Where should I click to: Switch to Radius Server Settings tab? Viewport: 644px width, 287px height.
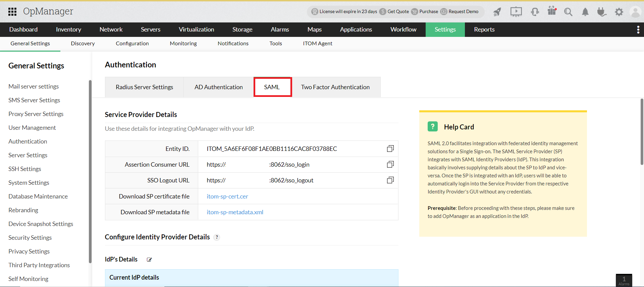(x=145, y=87)
